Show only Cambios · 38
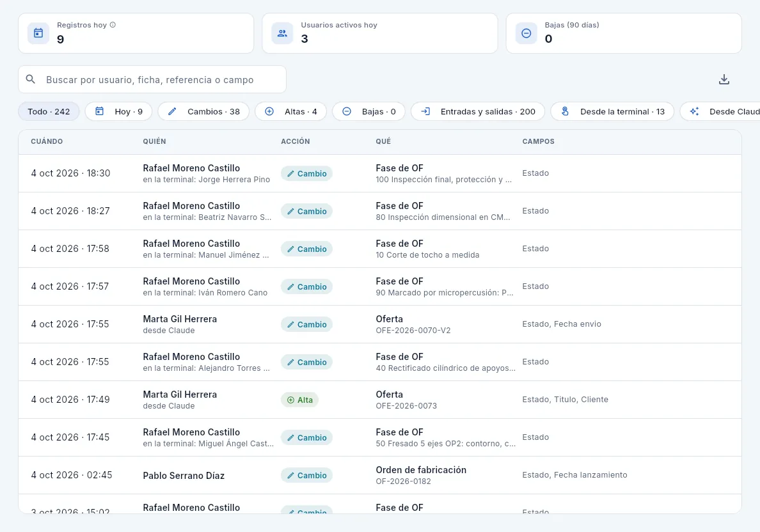The height and width of the screenshot is (532, 760). point(203,111)
